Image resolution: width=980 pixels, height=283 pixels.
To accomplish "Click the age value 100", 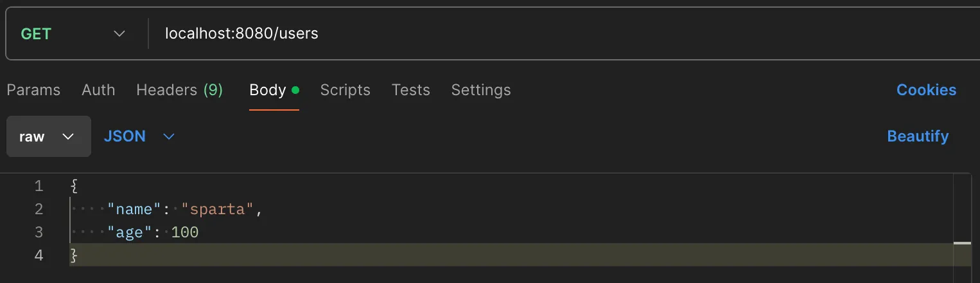I will pyautogui.click(x=185, y=232).
